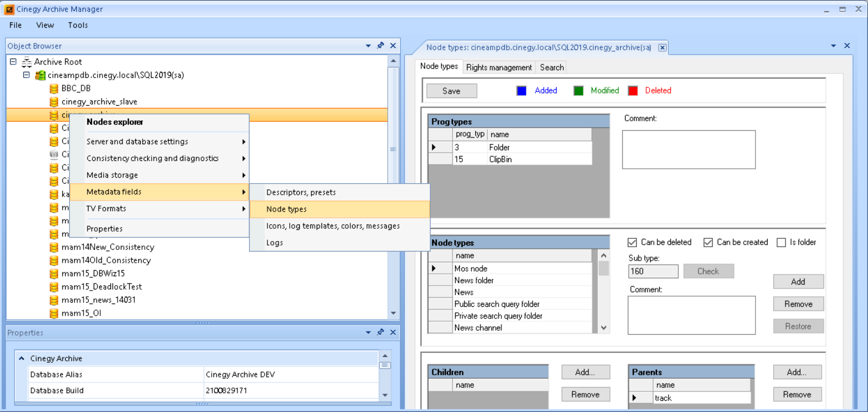
Task: Expand Consistency checking and diagnostics submenu
Action: pyautogui.click(x=159, y=158)
